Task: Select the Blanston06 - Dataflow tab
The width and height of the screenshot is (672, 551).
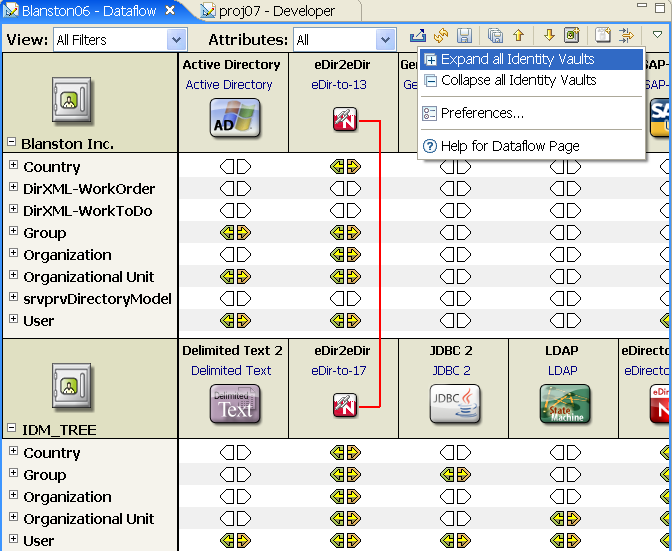Action: pyautogui.click(x=89, y=11)
